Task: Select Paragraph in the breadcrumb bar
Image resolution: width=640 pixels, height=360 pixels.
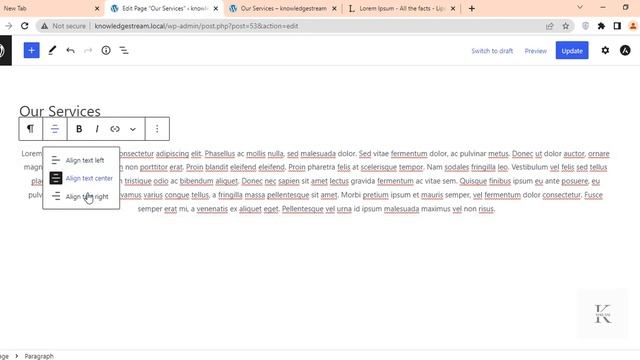Action: (39, 356)
